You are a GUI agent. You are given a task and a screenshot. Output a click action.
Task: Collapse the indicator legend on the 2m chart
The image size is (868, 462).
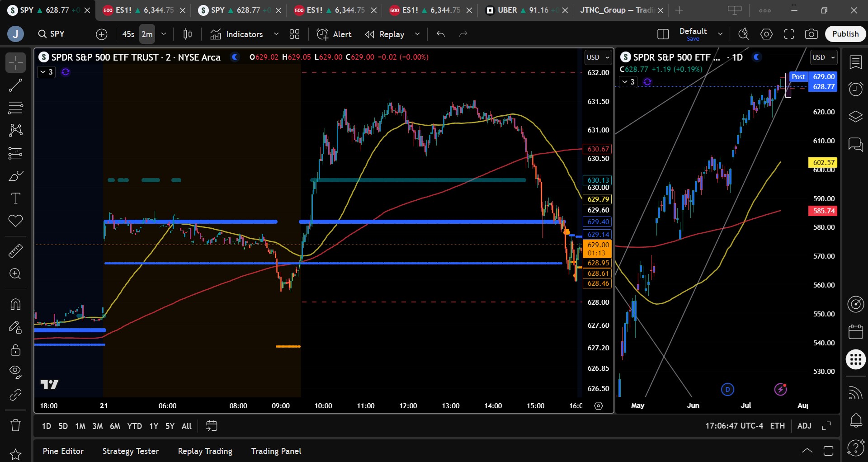(47, 72)
